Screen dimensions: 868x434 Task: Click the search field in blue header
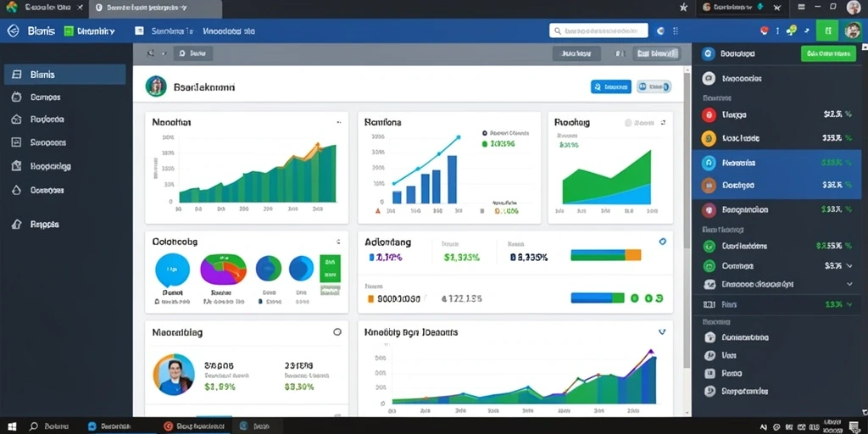pos(598,31)
